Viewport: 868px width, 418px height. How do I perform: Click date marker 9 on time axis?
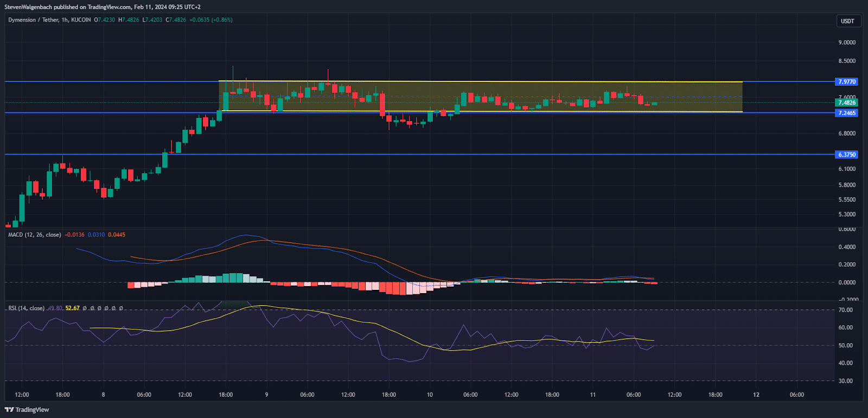pos(266,395)
